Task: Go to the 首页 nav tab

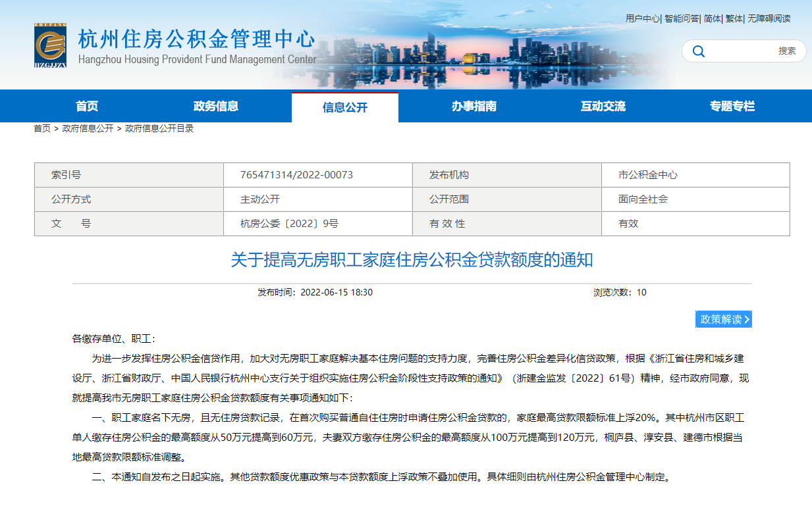Action: click(87, 106)
